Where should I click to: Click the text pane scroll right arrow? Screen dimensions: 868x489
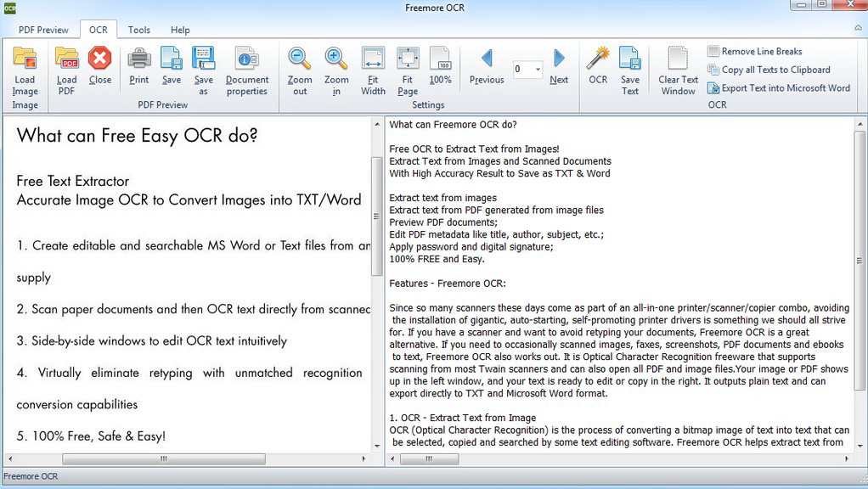click(847, 458)
